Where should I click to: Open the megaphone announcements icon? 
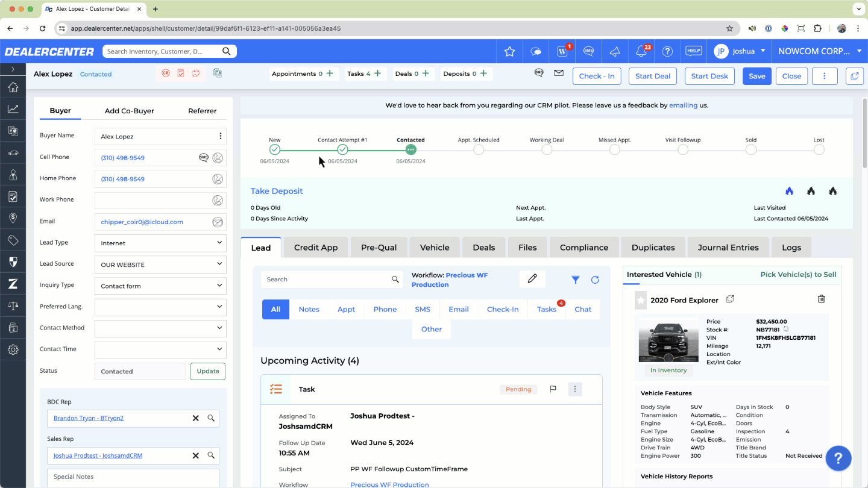tap(615, 51)
